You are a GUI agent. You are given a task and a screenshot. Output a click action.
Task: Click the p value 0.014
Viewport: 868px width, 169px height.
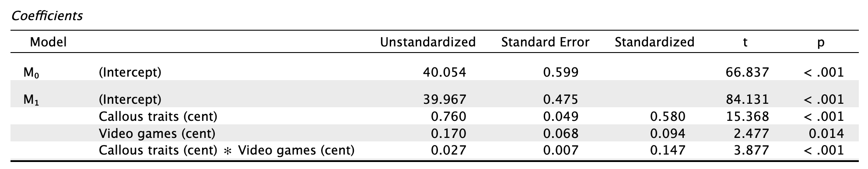(x=826, y=134)
